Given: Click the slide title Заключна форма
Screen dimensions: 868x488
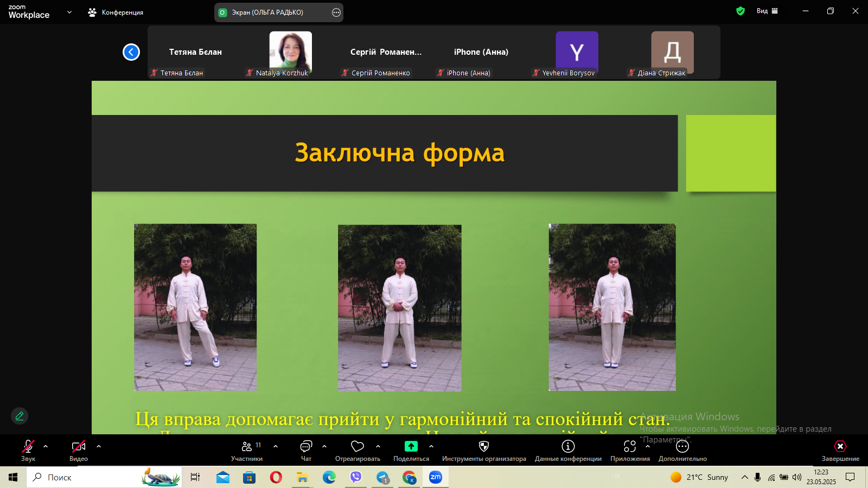Looking at the screenshot, I should [x=400, y=153].
